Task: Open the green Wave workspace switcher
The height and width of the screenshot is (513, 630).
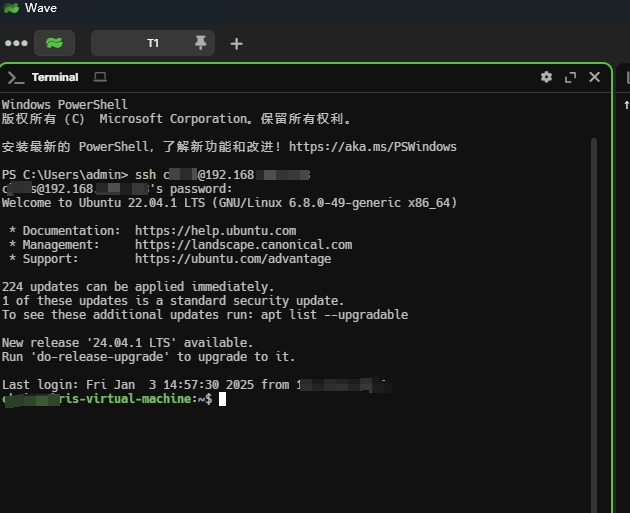Action: [54, 43]
